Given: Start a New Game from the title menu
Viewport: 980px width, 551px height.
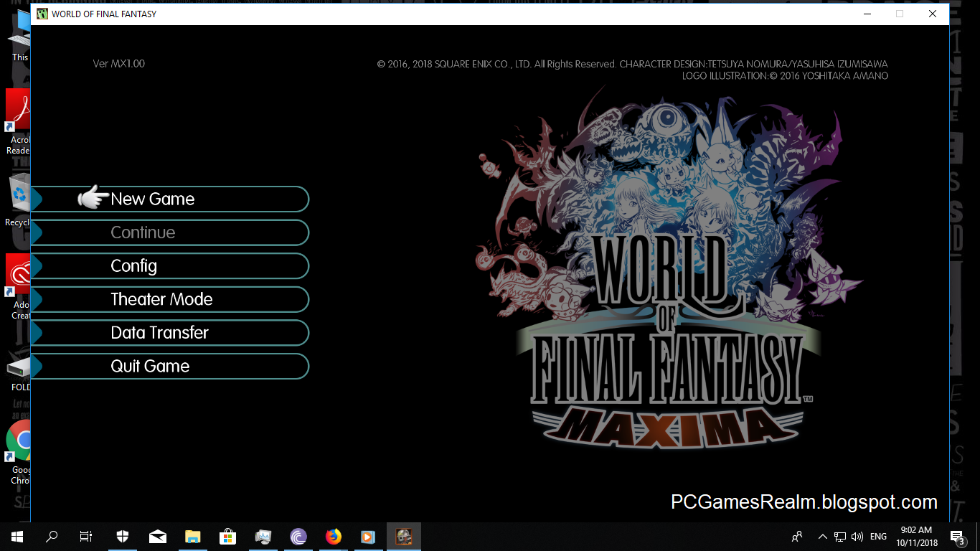Looking at the screenshot, I should [170, 199].
